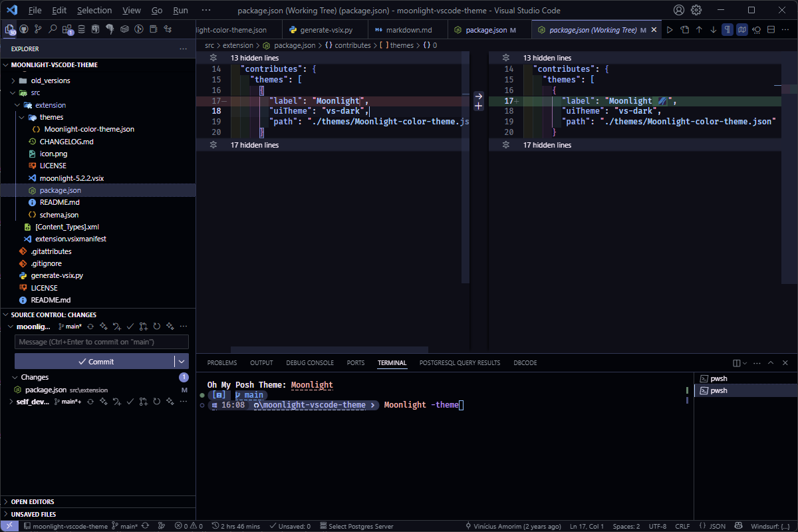Image resolution: width=798 pixels, height=532 pixels.
Task: Click the circle-with-left-arrow icon in editor toolbar
Action: click(x=757, y=30)
